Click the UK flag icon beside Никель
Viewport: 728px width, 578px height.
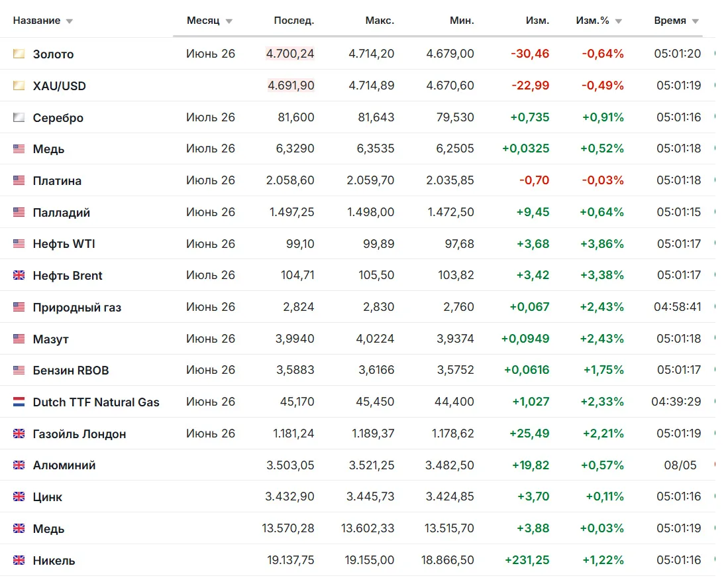pyautogui.click(x=19, y=560)
